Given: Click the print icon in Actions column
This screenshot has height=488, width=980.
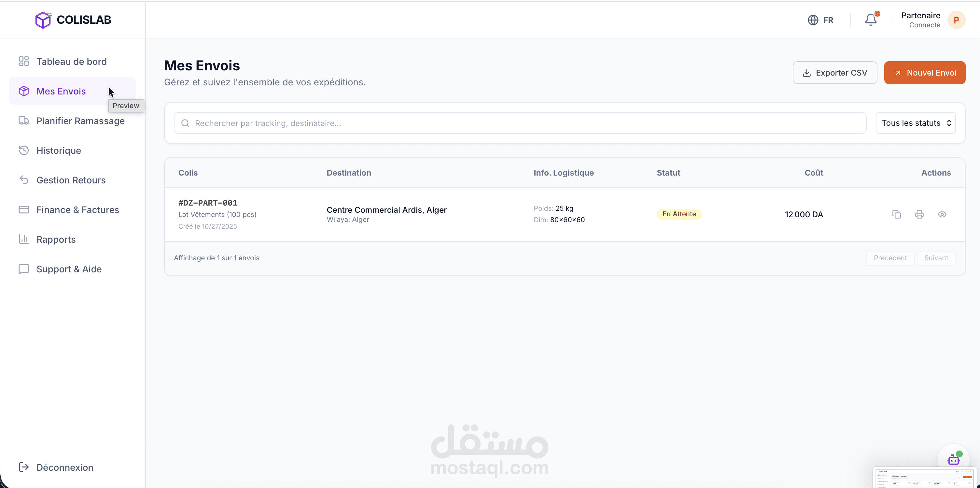Looking at the screenshot, I should [x=919, y=214].
